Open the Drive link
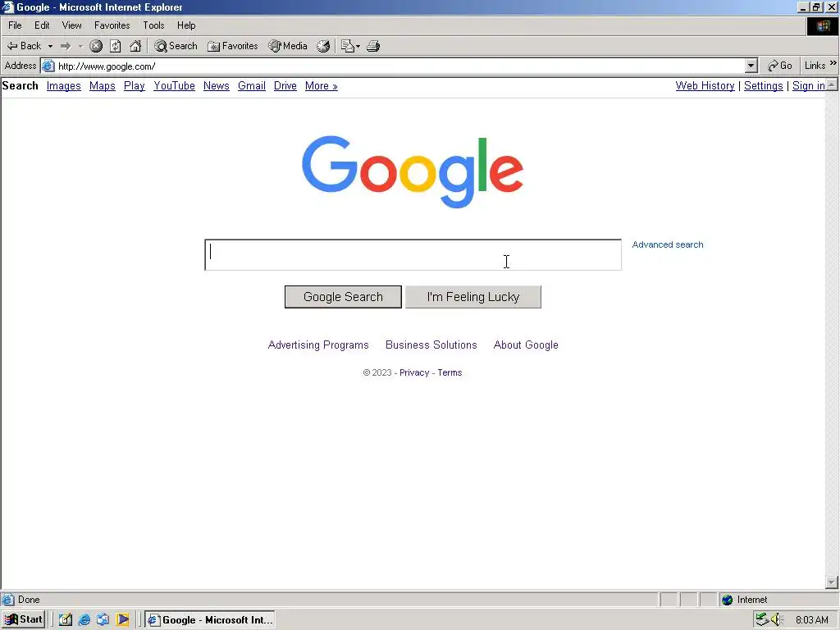This screenshot has width=840, height=630. click(x=285, y=85)
